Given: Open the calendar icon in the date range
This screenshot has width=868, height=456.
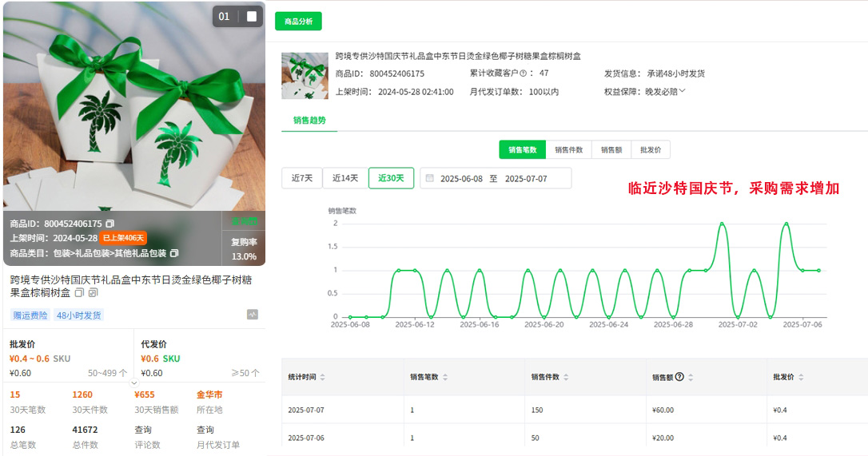Looking at the screenshot, I should [430, 178].
